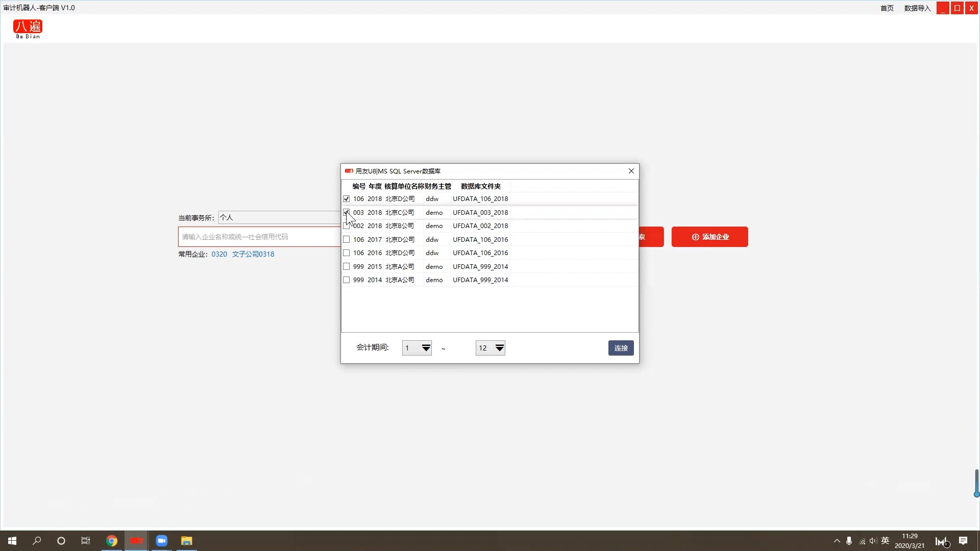The height and width of the screenshot is (551, 980).
Task: Open frequent company link 文子公司0318
Action: coord(253,254)
